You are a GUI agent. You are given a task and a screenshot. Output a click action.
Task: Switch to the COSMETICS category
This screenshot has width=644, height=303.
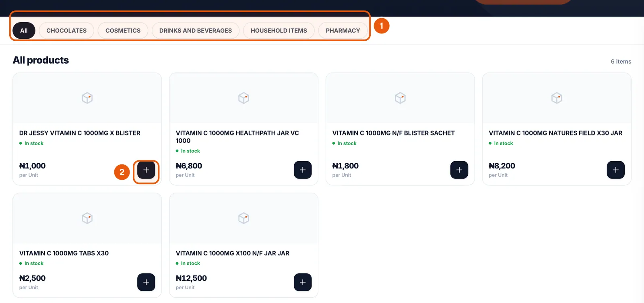click(123, 31)
